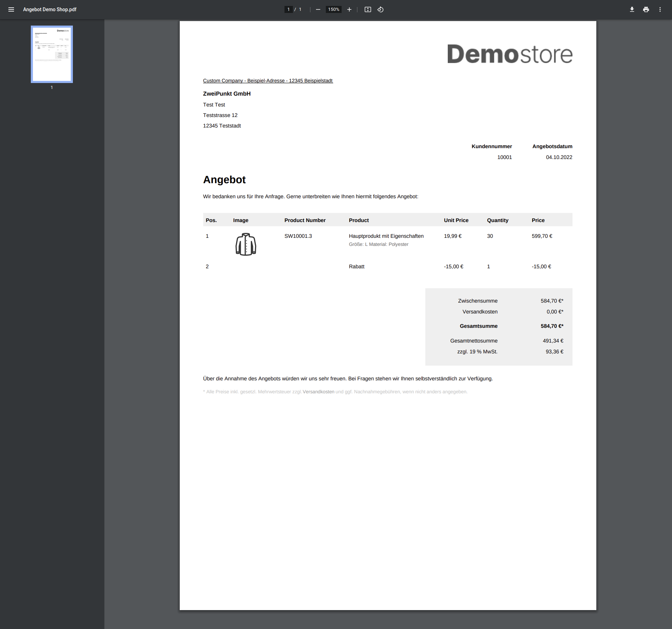This screenshot has width=672, height=629.
Task: Click 'zzgl. 19 % MwSt.' label
Action: click(x=477, y=352)
